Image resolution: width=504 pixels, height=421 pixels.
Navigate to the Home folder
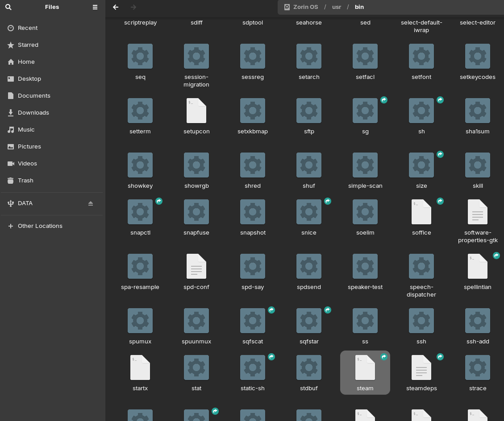pyautogui.click(x=26, y=62)
